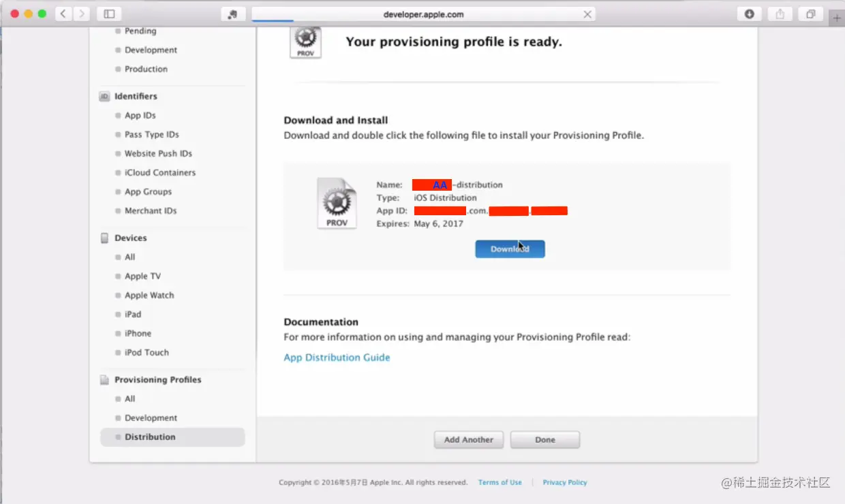845x504 pixels.
Task: Click the Devices section header
Action: coord(131,238)
